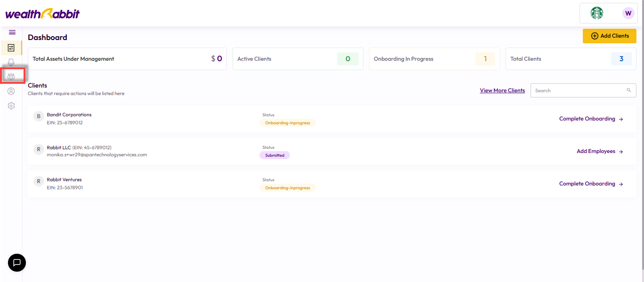Open the View More Clients link
644x282 pixels.
point(502,90)
